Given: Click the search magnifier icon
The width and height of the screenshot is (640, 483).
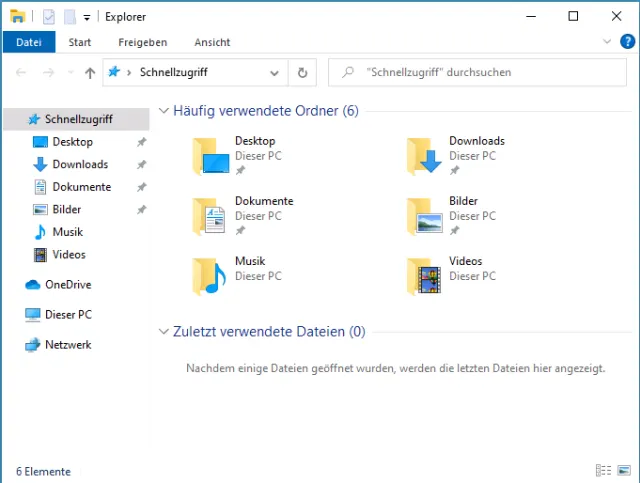Looking at the screenshot, I should 348,72.
